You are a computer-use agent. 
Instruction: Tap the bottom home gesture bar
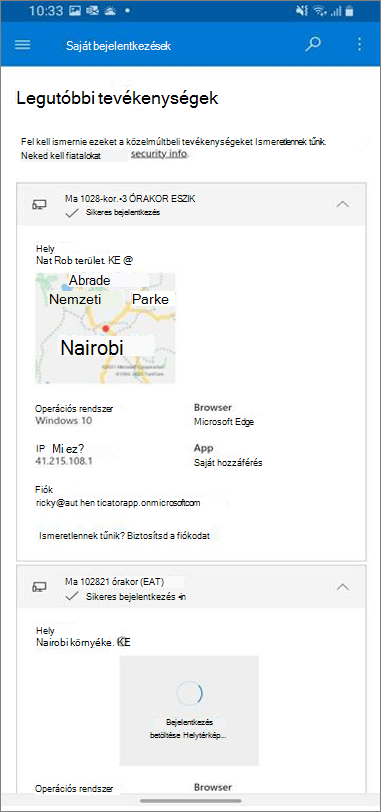click(190, 801)
